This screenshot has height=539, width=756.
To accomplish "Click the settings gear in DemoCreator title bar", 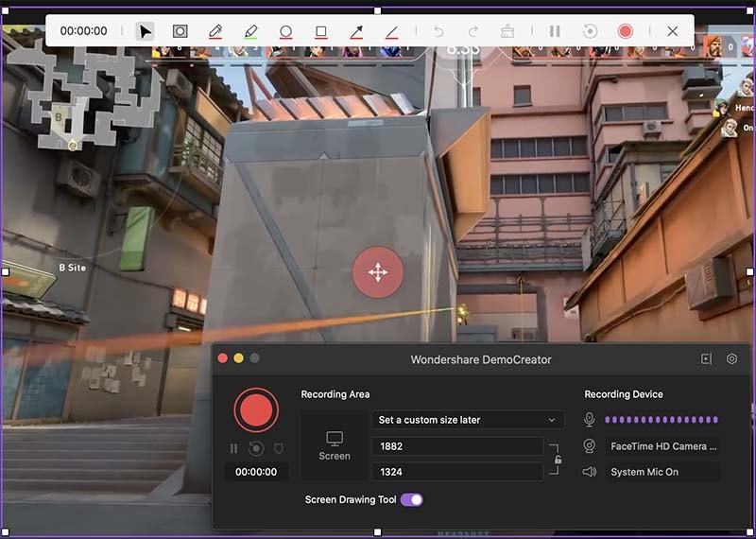I will click(x=731, y=359).
